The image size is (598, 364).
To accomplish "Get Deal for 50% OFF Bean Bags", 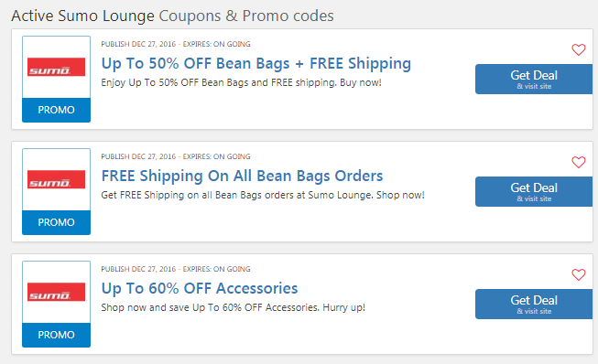I will click(534, 80).
